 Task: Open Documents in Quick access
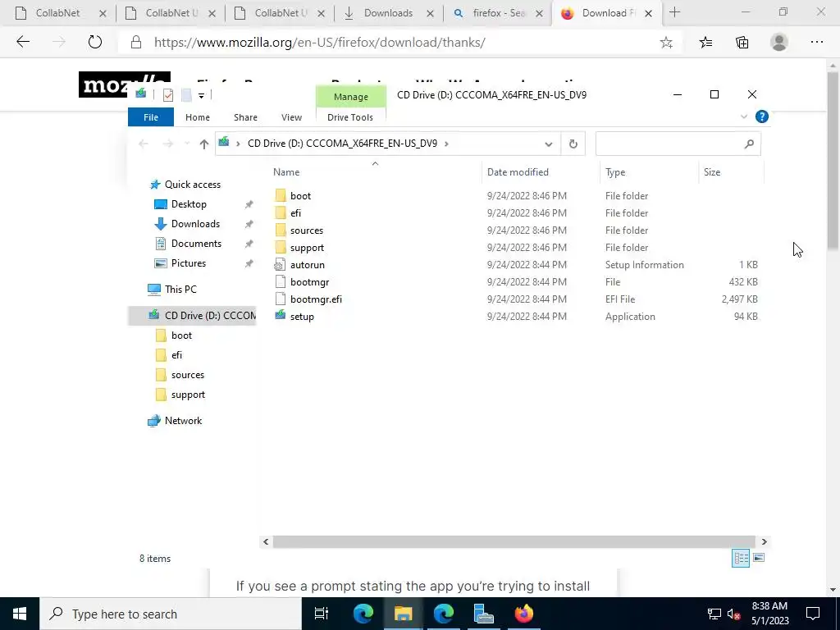pyautogui.click(x=196, y=244)
